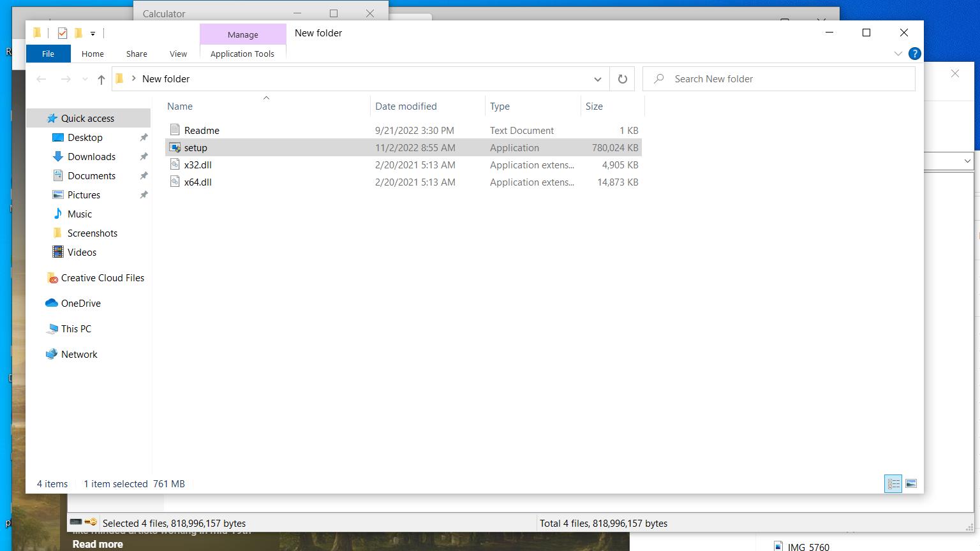This screenshot has width=980, height=551.
Task: Expand the address bar history dropdown
Action: pos(597,79)
